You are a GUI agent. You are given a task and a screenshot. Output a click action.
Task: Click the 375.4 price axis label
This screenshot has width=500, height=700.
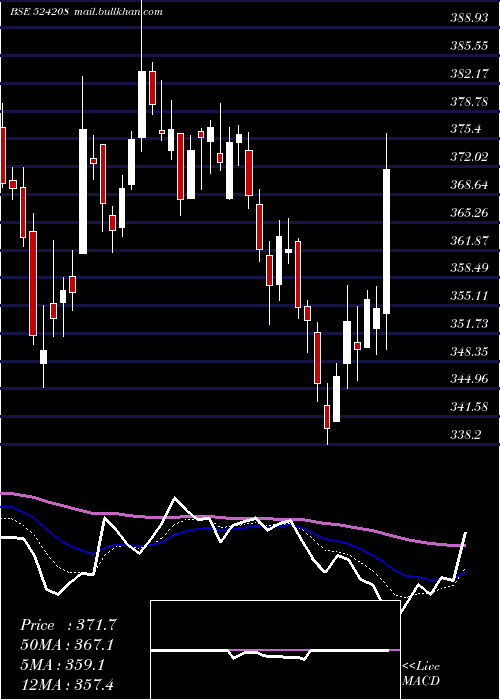tap(466, 129)
